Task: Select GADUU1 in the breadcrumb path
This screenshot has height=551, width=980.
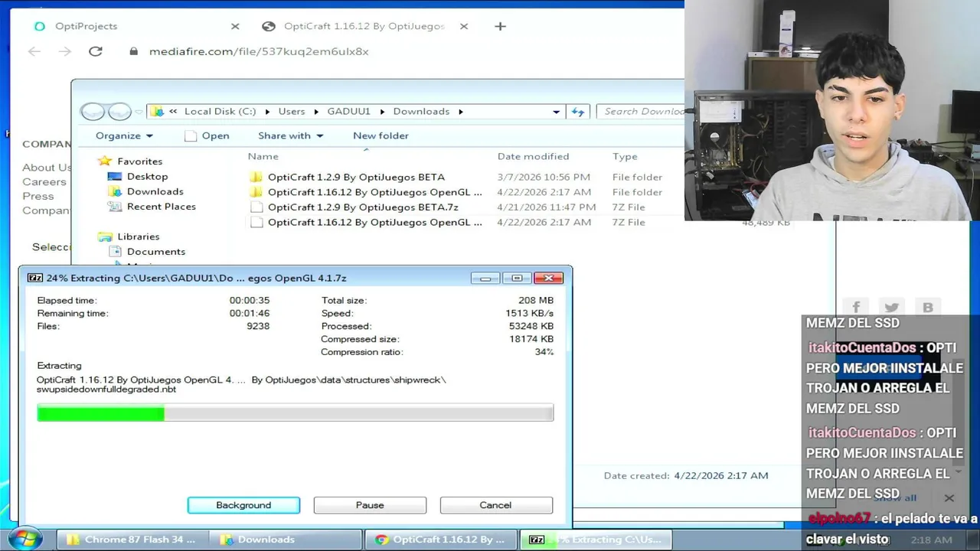Action: point(348,112)
